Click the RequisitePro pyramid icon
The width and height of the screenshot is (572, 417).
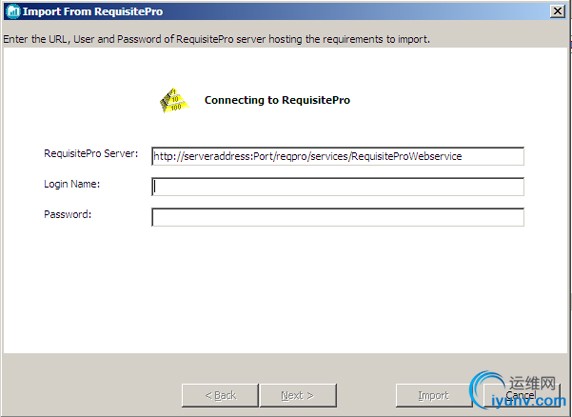pos(174,100)
